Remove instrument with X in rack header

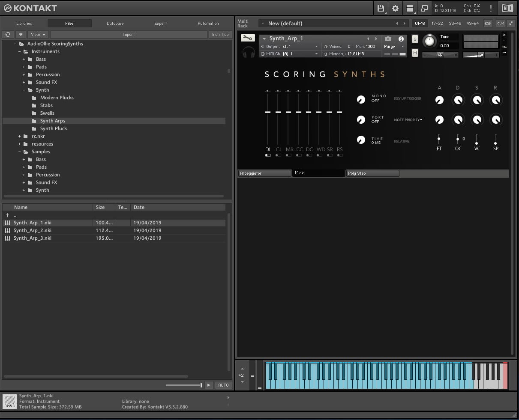pos(504,35)
